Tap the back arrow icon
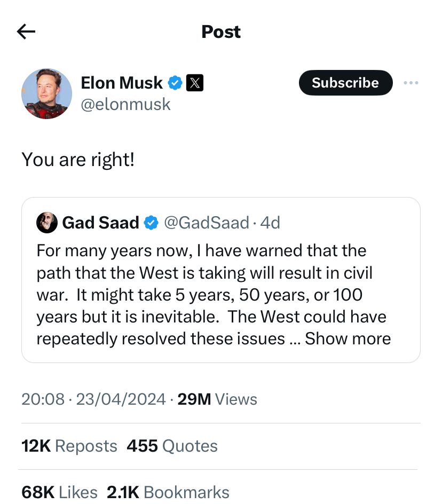Image resolution: width=442 pixels, height=504 pixels. coord(26,32)
